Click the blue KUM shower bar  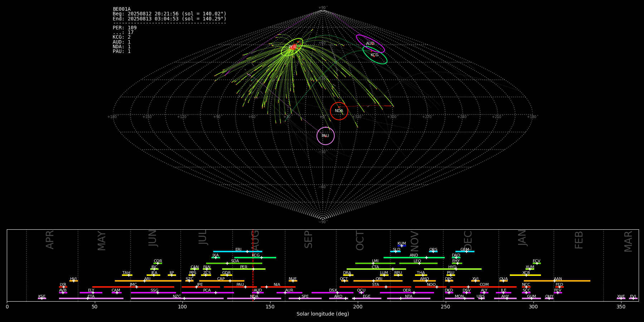(x=402, y=246)
